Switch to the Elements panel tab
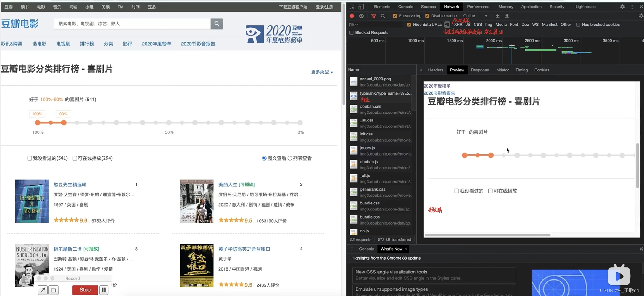This screenshot has height=296, width=644. point(382,7)
